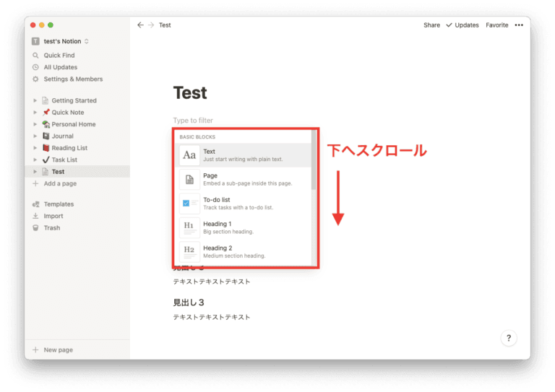
Task: Click the block menu scrollbar
Action: click(x=314, y=160)
